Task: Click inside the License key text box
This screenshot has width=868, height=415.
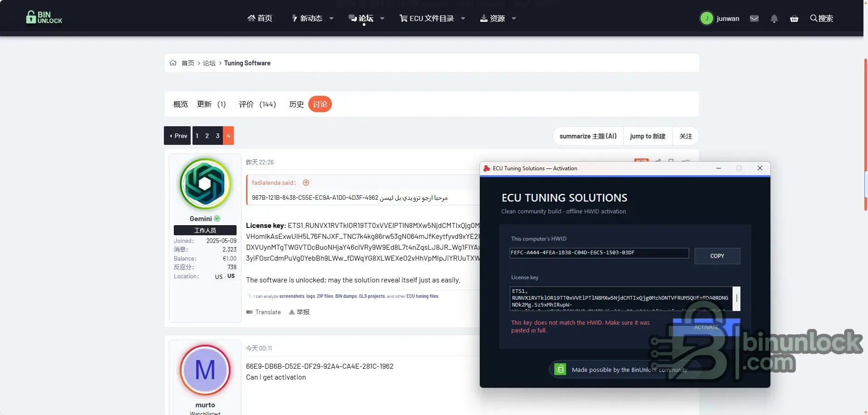Action: point(621,299)
